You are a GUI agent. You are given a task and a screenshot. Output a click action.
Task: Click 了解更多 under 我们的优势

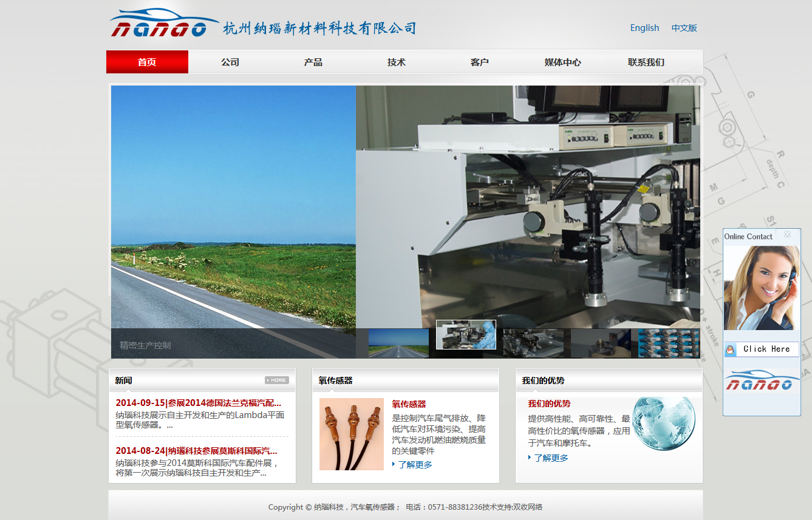(551, 458)
